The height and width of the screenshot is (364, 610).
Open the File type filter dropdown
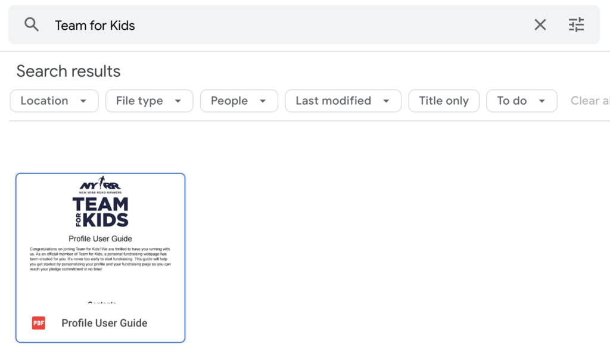point(149,101)
